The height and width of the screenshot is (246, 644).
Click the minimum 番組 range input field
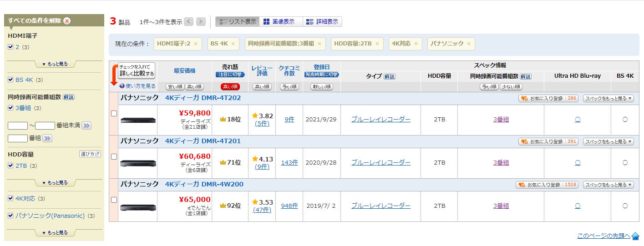[x=18, y=126]
